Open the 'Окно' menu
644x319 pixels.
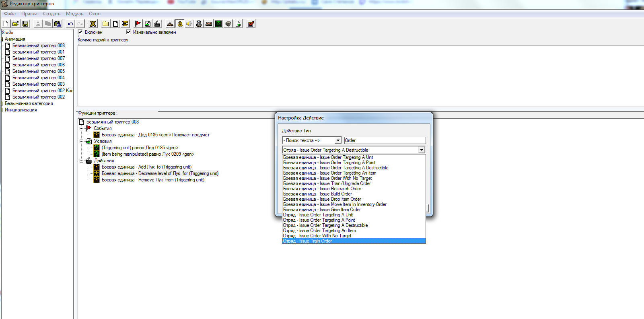click(x=95, y=14)
